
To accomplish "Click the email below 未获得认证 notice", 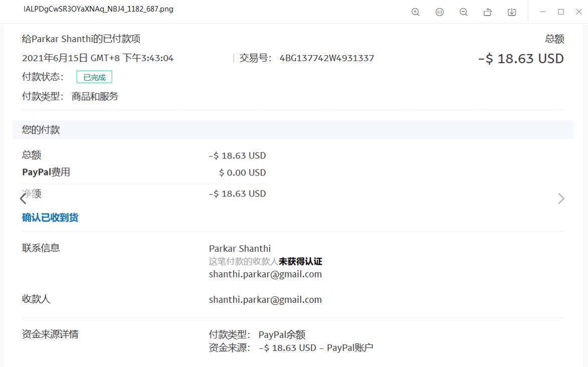I will (265, 274).
